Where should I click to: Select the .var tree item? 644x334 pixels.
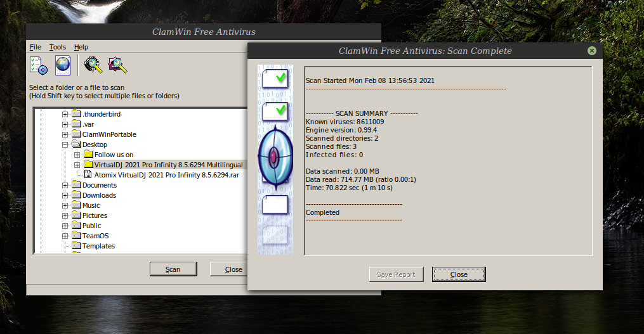pos(88,124)
